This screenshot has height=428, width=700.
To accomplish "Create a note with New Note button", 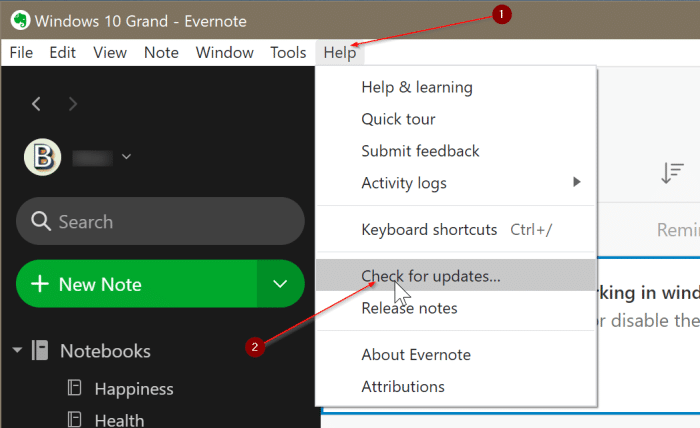I will tap(136, 284).
